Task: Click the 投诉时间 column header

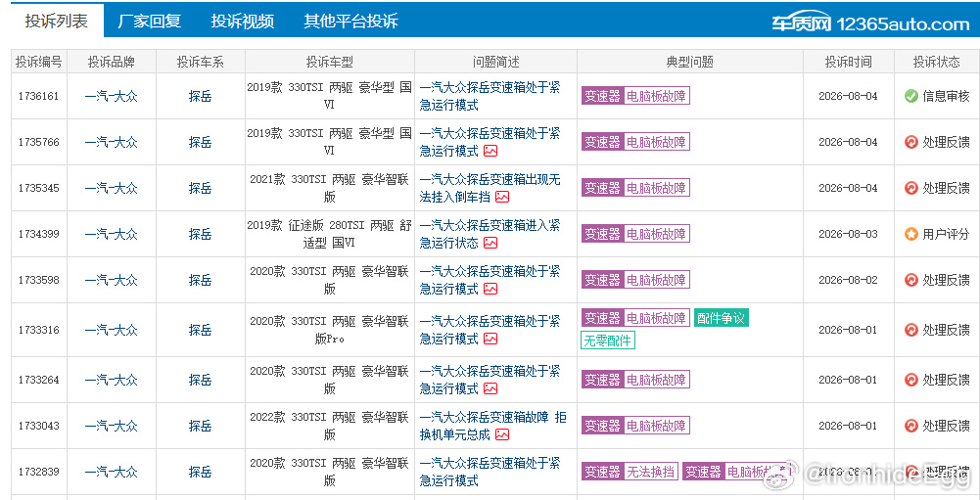Action: [848, 62]
